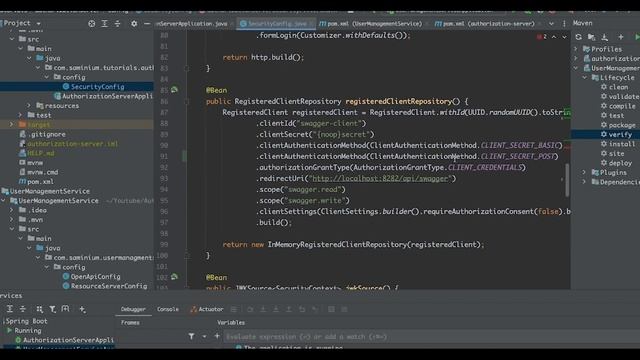Viewport: 640px width, 360px height.
Task: Expand Dependencies node in Maven panel
Action: [x=585, y=182]
